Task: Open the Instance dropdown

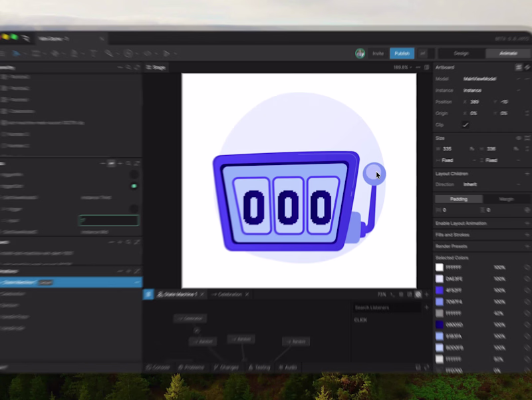Action: point(492,91)
